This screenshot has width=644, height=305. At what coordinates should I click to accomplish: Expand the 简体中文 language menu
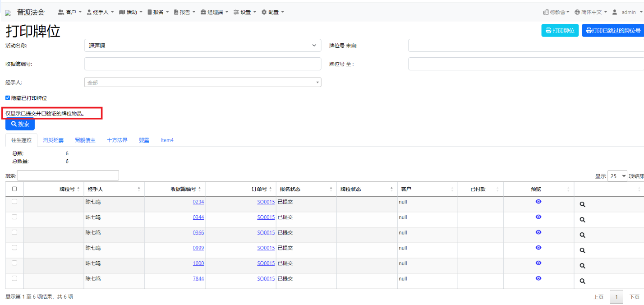pos(591,12)
